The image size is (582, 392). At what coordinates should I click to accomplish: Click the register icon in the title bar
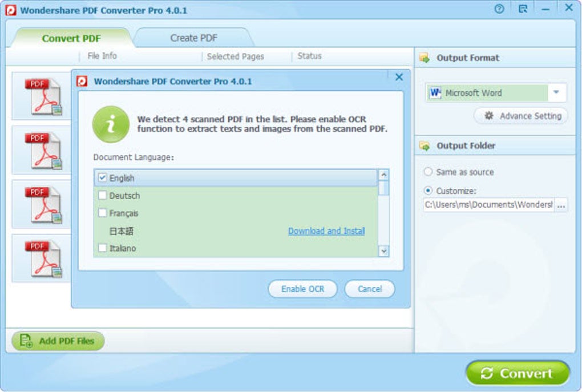click(x=523, y=9)
